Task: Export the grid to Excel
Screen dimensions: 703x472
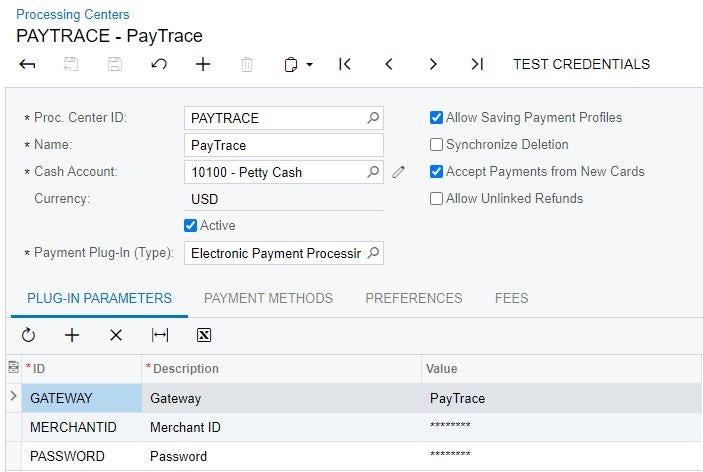Action: (x=204, y=335)
